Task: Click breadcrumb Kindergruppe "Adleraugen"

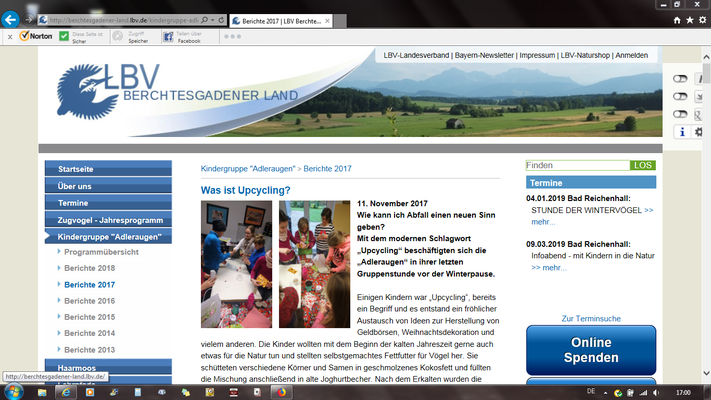Action: pyautogui.click(x=248, y=169)
